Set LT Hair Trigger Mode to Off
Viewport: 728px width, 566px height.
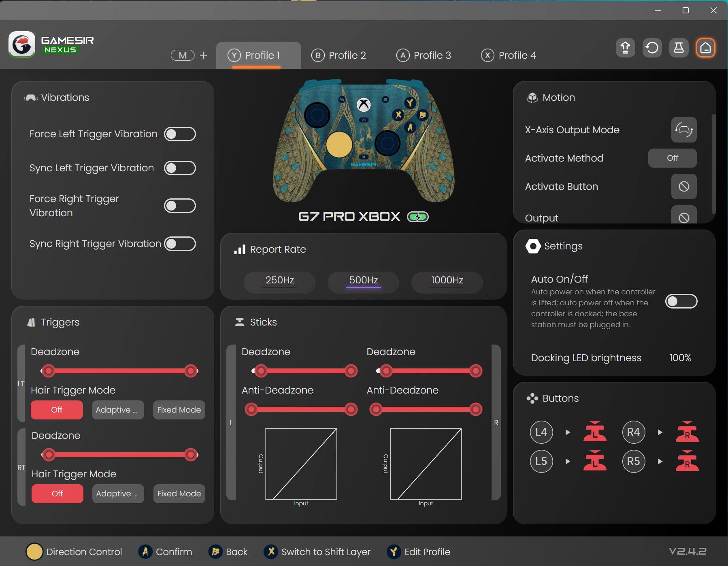tap(57, 410)
